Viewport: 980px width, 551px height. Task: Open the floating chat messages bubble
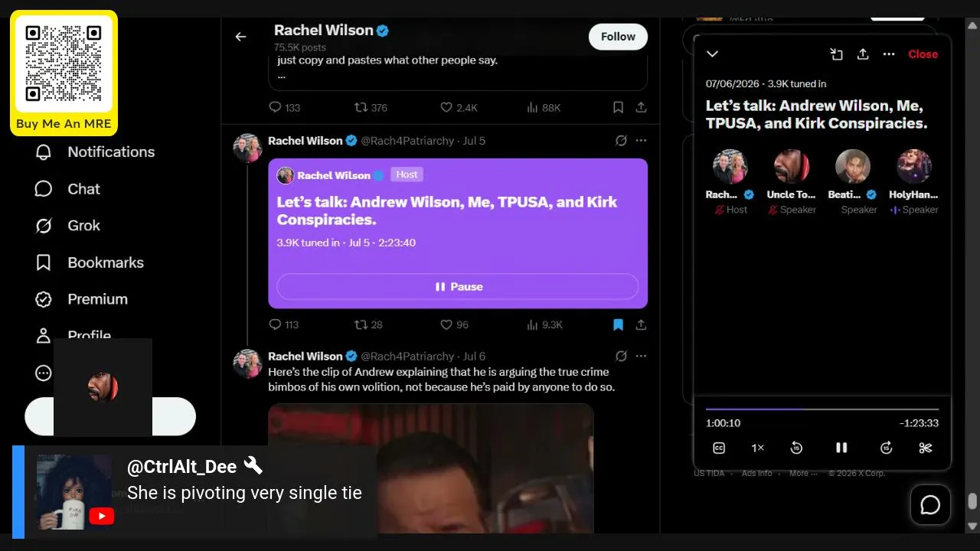coord(930,505)
